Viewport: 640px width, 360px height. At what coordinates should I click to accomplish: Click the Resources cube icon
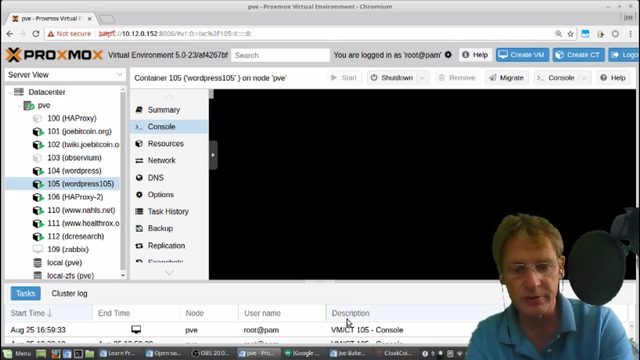point(139,144)
